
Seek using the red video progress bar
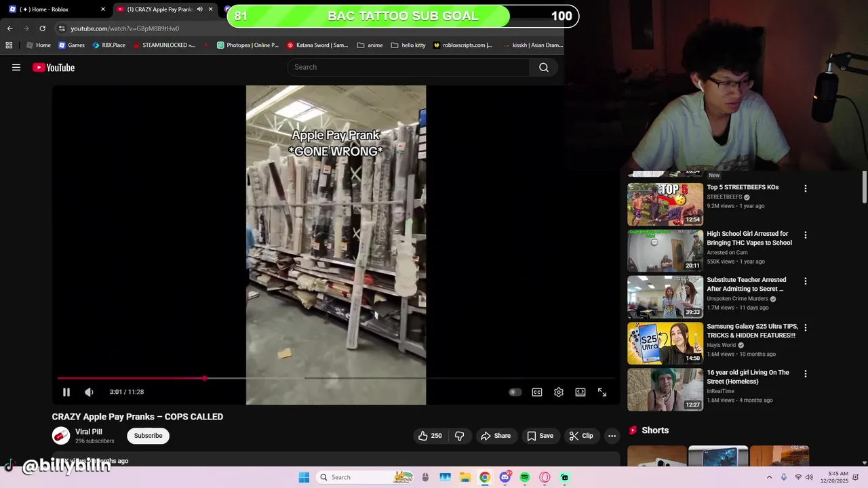(x=336, y=378)
